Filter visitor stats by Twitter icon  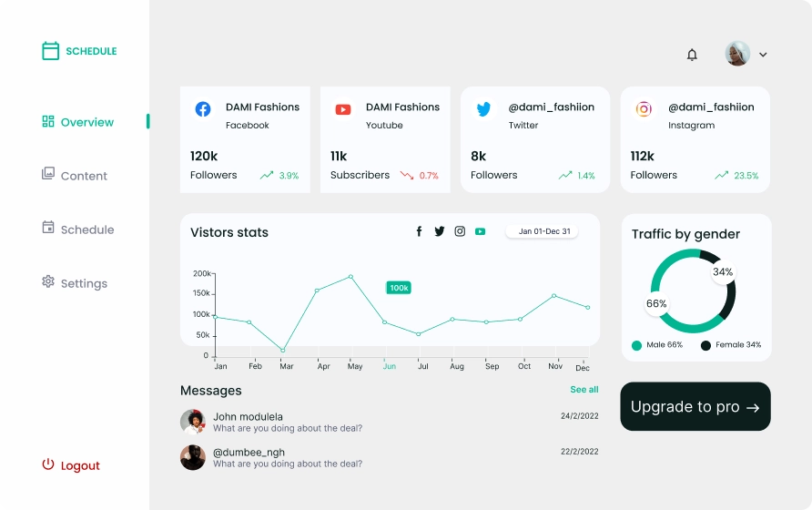point(439,231)
